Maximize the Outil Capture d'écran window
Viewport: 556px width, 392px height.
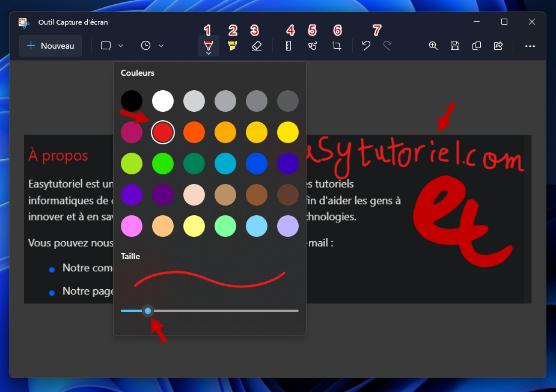[504, 22]
